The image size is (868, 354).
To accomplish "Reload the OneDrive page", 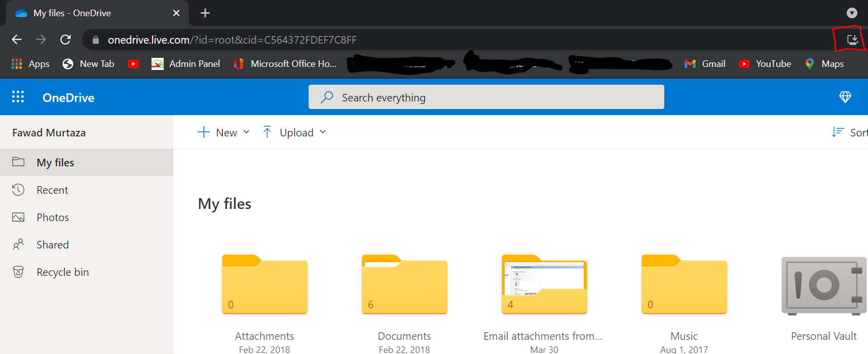I will (65, 40).
